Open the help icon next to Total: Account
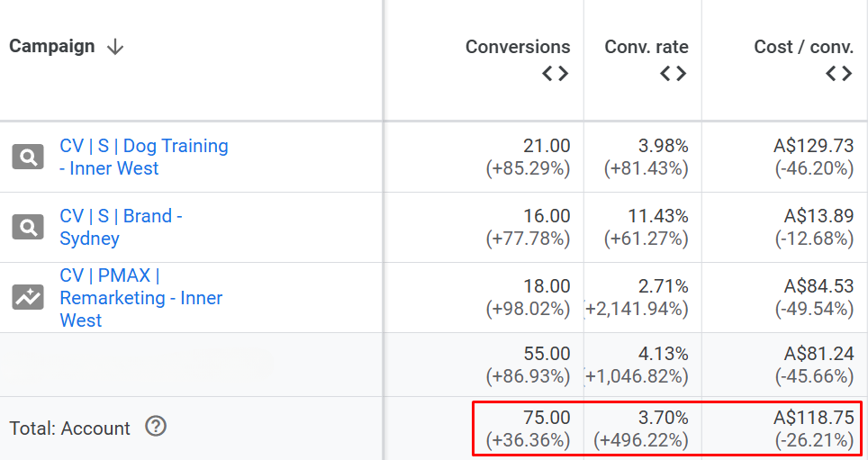868x460 pixels. tap(156, 427)
